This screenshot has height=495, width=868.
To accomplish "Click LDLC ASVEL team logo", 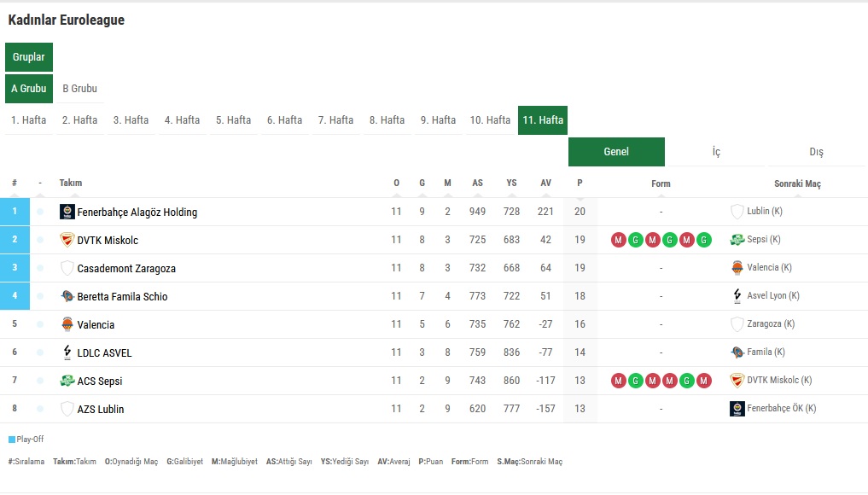I will pos(67,352).
